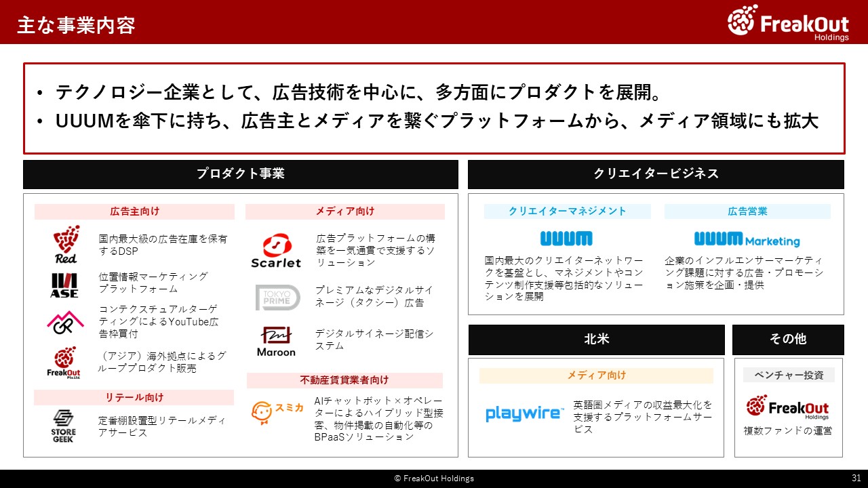Click the リテール向け category label
The image size is (868, 488).
134,398
